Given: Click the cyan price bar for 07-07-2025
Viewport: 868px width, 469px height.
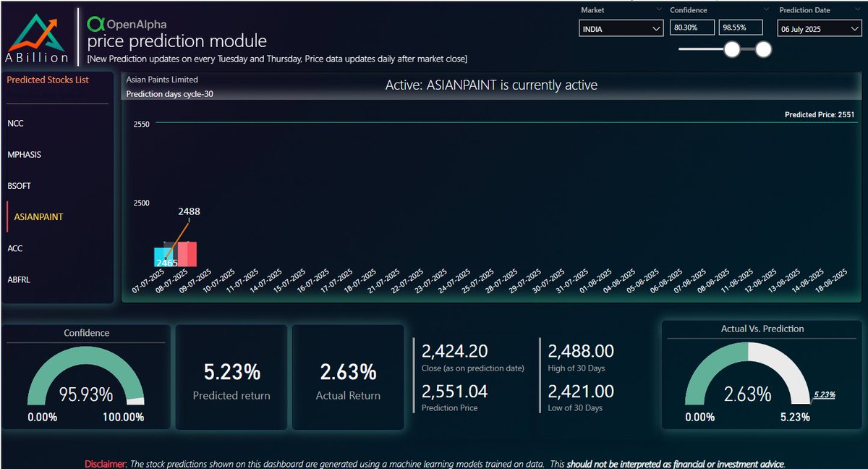Looking at the screenshot, I should click(162, 257).
